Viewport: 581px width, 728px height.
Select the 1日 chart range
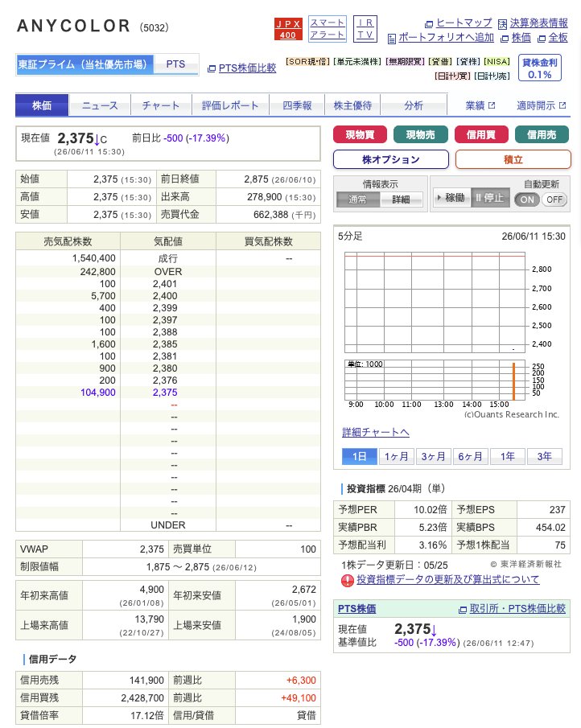(x=359, y=456)
